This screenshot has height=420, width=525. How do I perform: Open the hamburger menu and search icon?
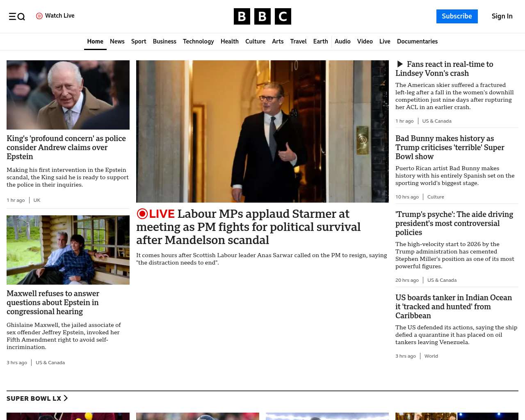point(17,16)
